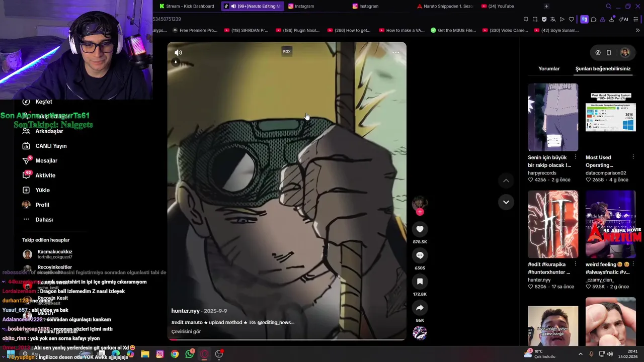
Task: Like the video with the heart icon
Action: (420, 229)
